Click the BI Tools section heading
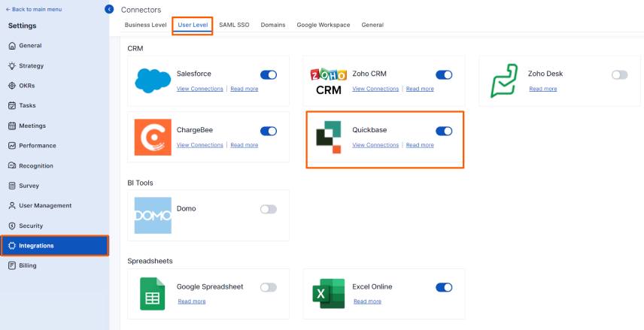Screen dimensions: 644x330 click(x=140, y=183)
